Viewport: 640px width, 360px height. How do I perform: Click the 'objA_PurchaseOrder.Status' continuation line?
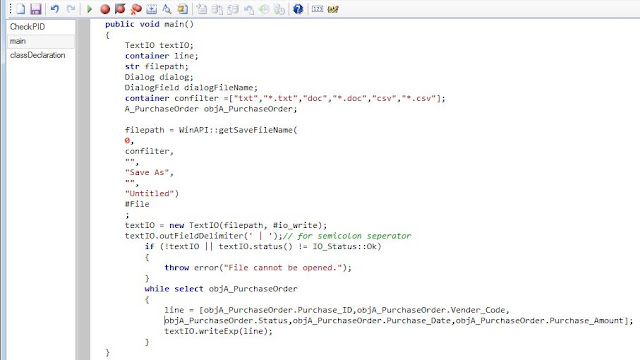coord(398,321)
